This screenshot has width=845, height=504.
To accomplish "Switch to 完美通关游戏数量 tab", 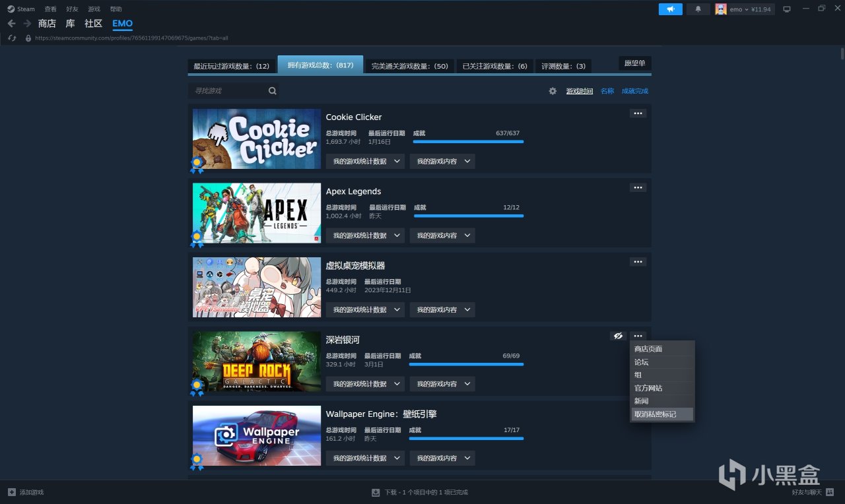I will click(x=409, y=66).
